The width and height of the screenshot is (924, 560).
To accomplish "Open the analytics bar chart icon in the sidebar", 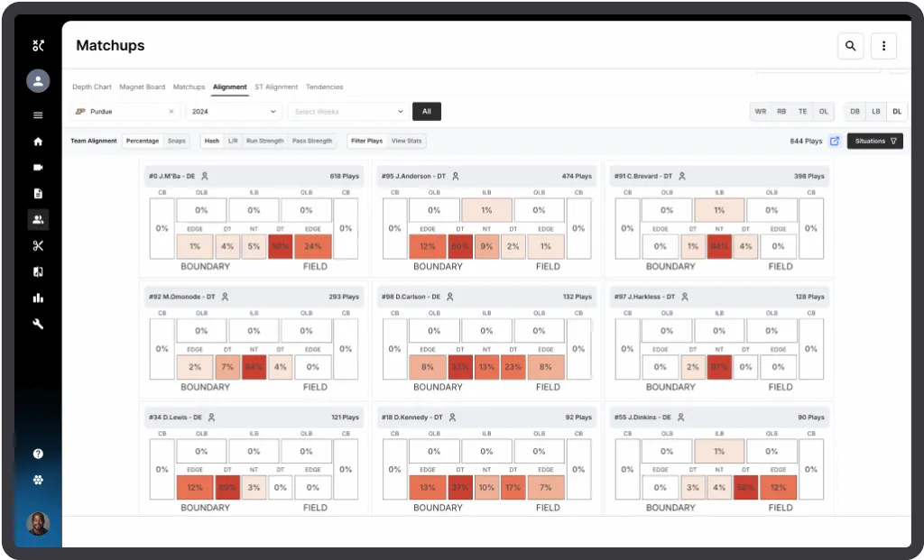I will pos(38,298).
